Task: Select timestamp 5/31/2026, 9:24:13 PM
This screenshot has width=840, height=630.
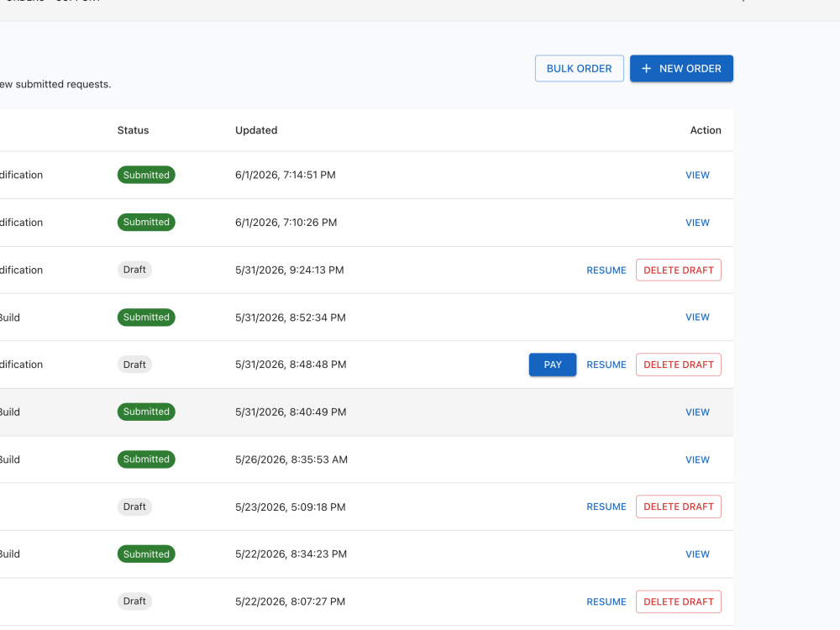Action: tap(289, 270)
